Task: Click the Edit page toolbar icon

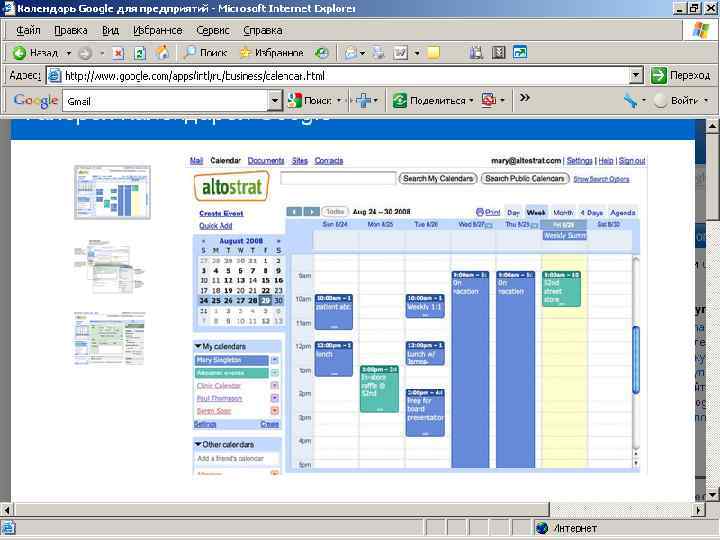Action: tap(400, 53)
